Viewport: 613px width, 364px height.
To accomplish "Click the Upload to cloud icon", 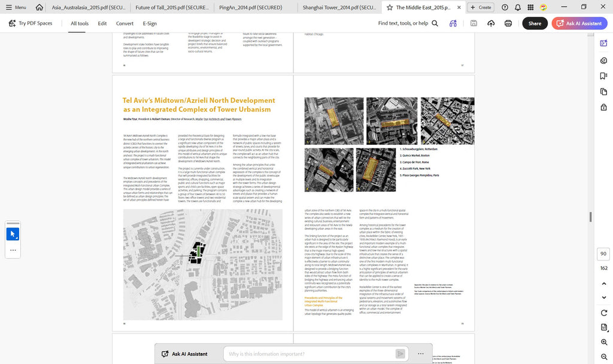I will point(491,23).
